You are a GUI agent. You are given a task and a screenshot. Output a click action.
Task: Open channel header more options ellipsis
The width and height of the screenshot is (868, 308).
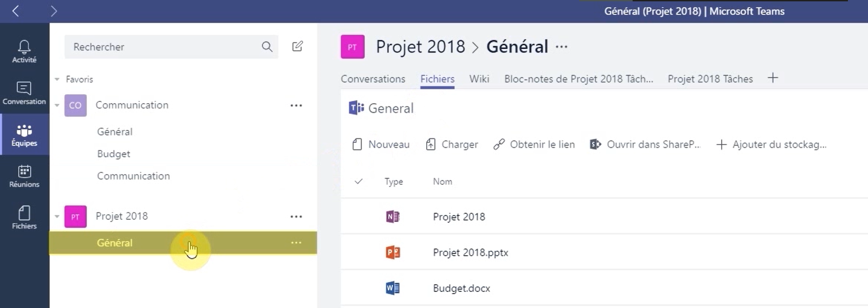point(562,46)
